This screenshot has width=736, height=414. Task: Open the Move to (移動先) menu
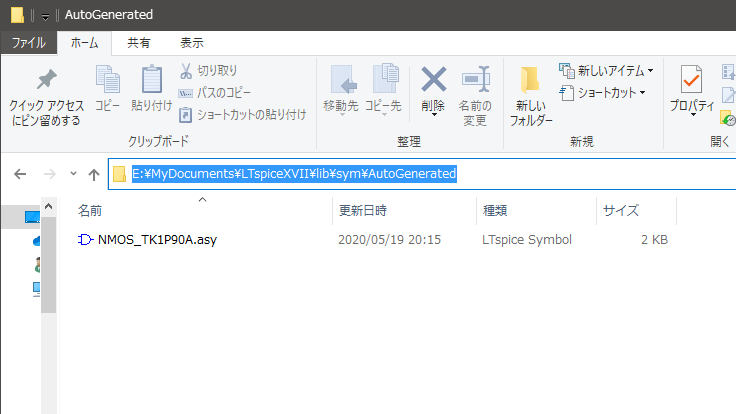[341, 91]
